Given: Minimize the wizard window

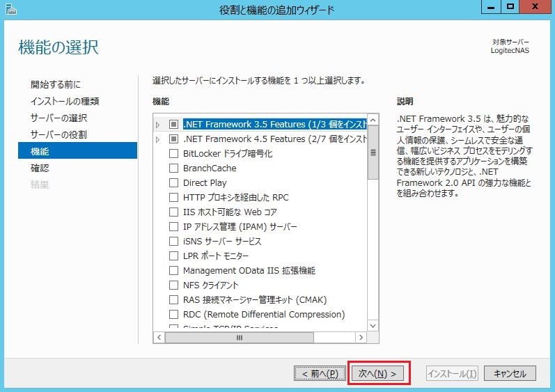Looking at the screenshot, I should [x=491, y=7].
